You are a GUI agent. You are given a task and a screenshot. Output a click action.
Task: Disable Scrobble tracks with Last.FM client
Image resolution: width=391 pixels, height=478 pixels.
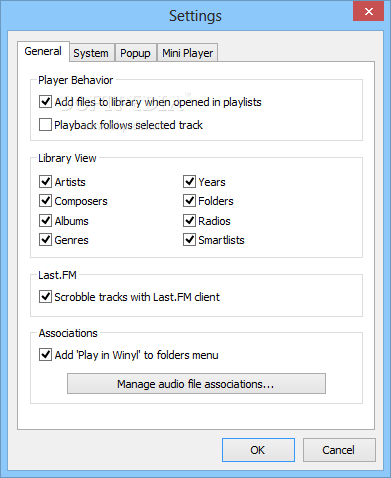click(x=45, y=297)
